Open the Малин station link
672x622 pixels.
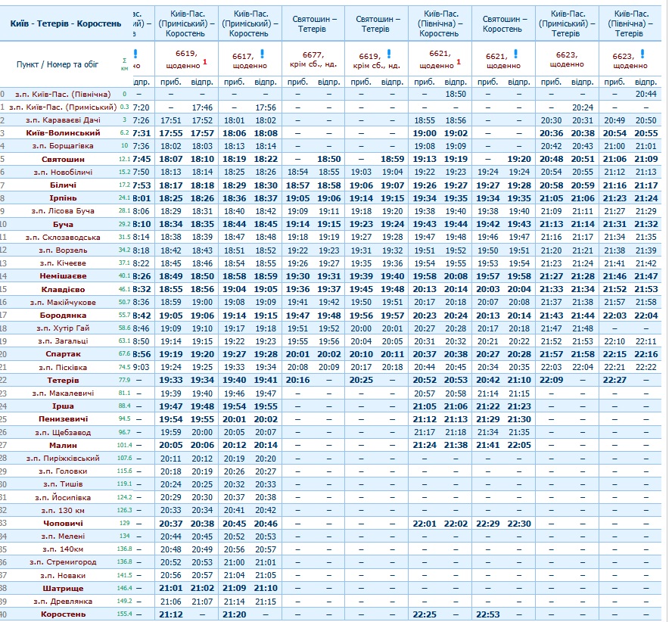[x=62, y=445]
